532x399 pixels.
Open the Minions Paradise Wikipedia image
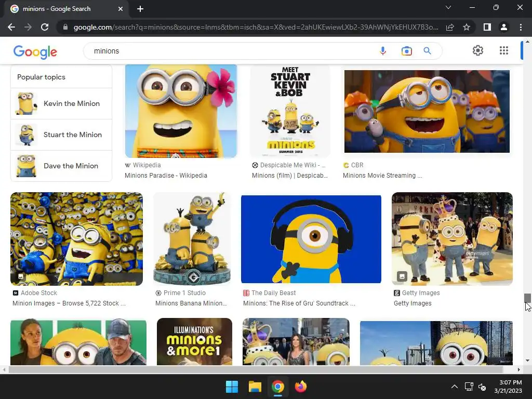[x=181, y=111]
